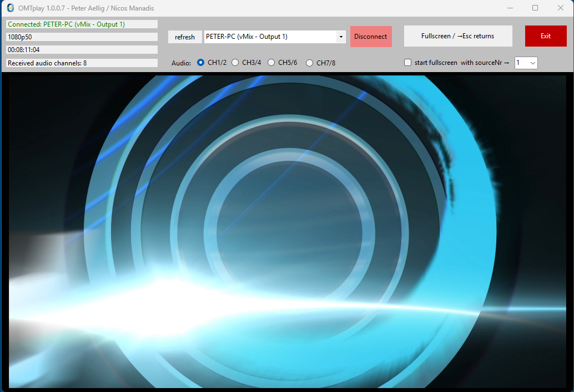The width and height of the screenshot is (574, 392).
Task: Enter fullscreen with the Fullscreen button
Action: [x=457, y=36]
